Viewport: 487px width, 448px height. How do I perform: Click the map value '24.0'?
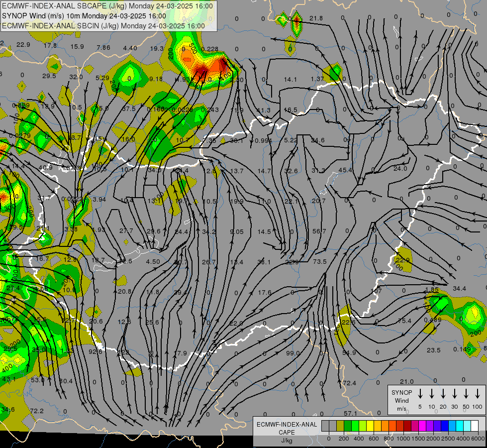click(x=400, y=169)
